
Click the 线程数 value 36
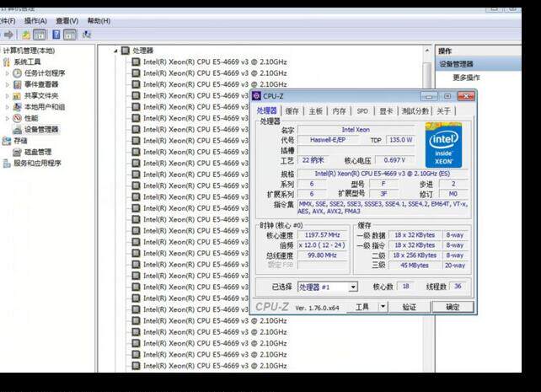(458, 286)
